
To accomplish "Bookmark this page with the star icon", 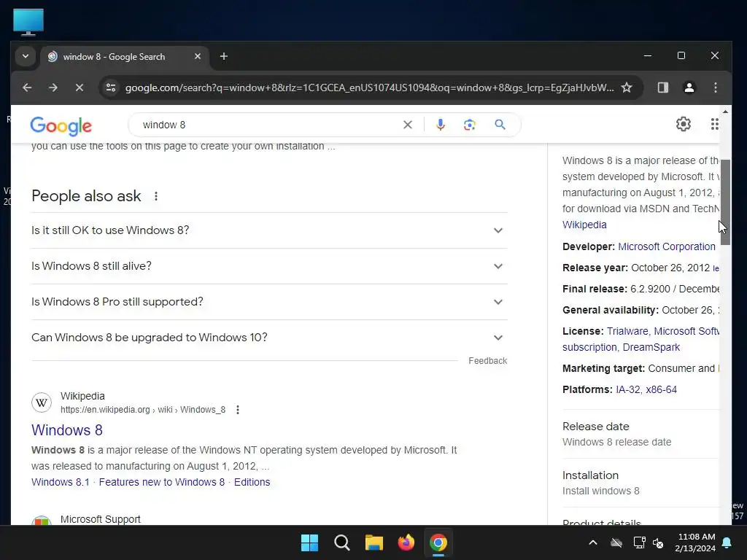I will tap(627, 87).
